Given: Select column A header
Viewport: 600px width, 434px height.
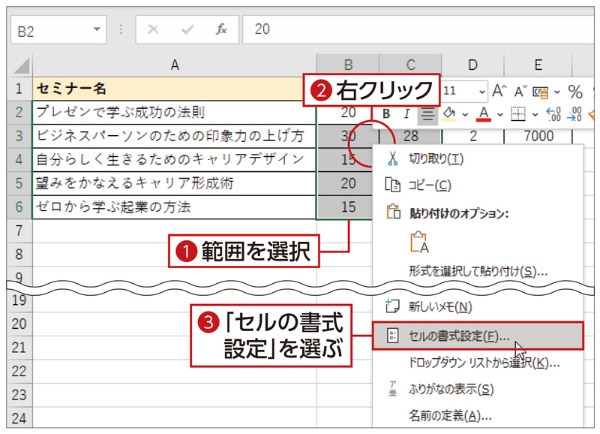Looking at the screenshot, I should (174, 65).
